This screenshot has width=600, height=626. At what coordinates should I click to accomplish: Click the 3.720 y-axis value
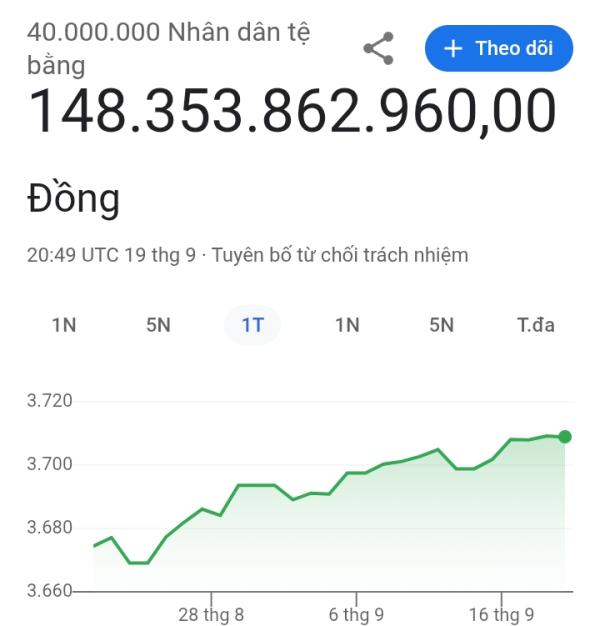click(50, 402)
